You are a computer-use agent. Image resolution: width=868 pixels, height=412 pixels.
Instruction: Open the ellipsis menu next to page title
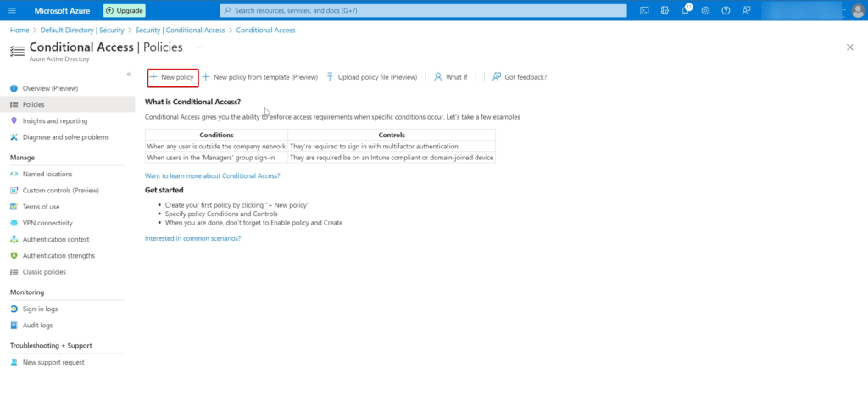[x=198, y=47]
